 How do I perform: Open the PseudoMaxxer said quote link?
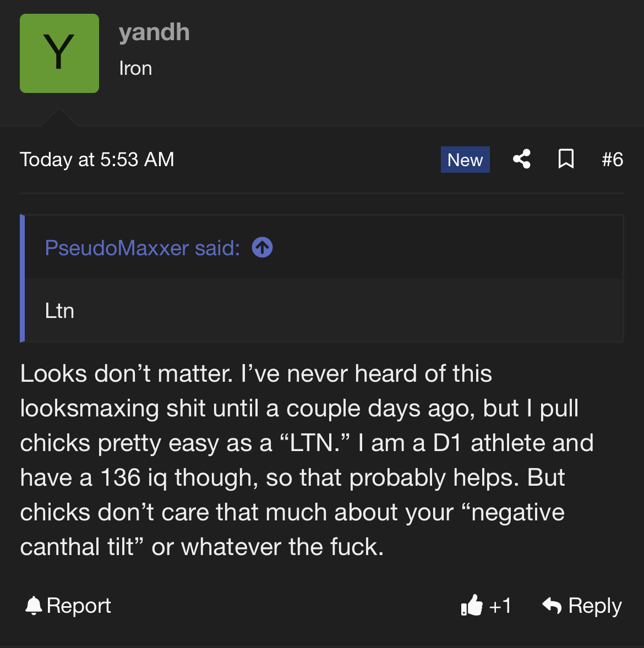coord(142,248)
